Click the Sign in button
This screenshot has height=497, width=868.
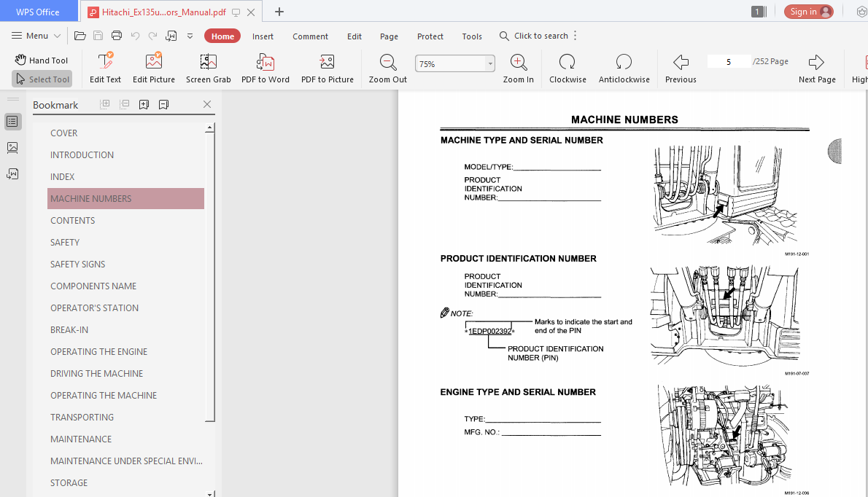click(x=808, y=12)
